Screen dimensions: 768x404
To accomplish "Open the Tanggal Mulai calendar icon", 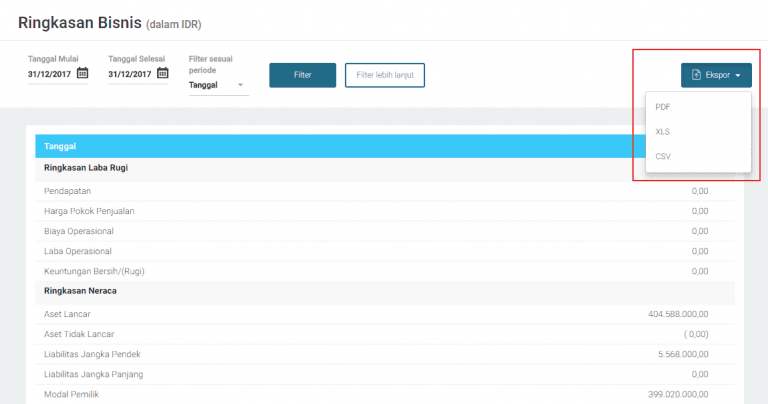I will pos(83,73).
